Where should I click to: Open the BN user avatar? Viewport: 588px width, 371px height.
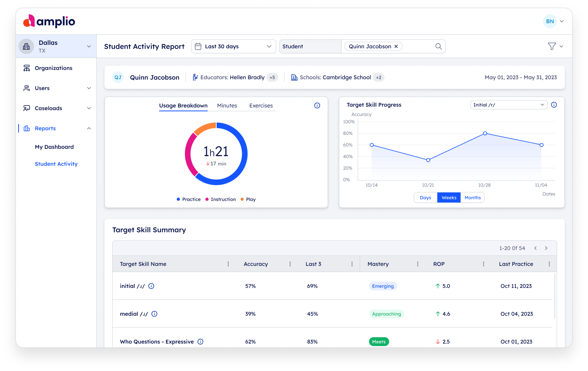(x=550, y=21)
